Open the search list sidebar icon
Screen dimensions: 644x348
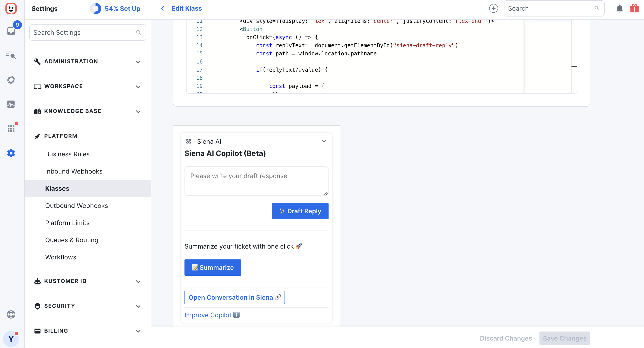[11, 55]
